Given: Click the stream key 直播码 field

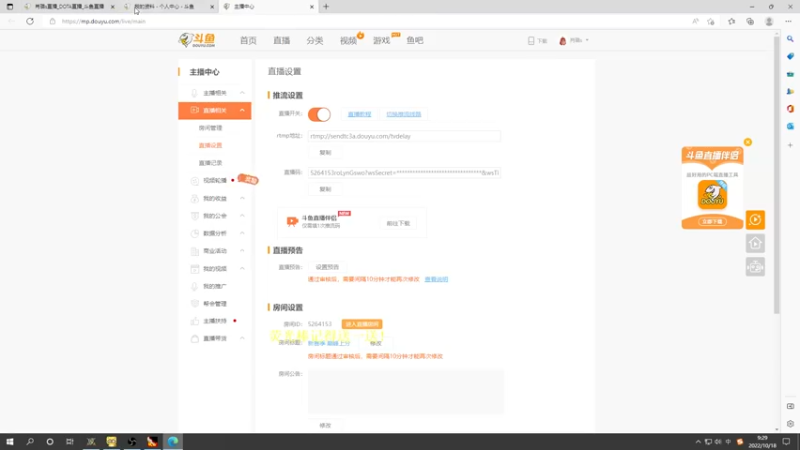Looking at the screenshot, I should 404,172.
